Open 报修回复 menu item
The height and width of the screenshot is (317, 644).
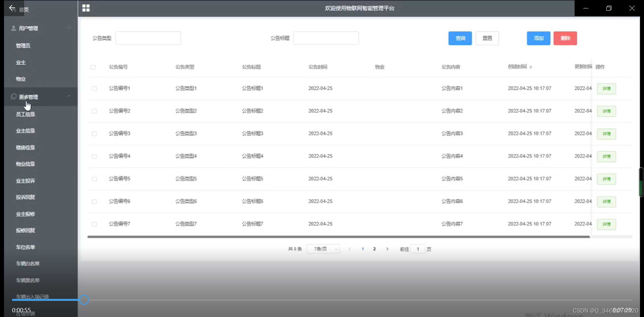tap(25, 230)
